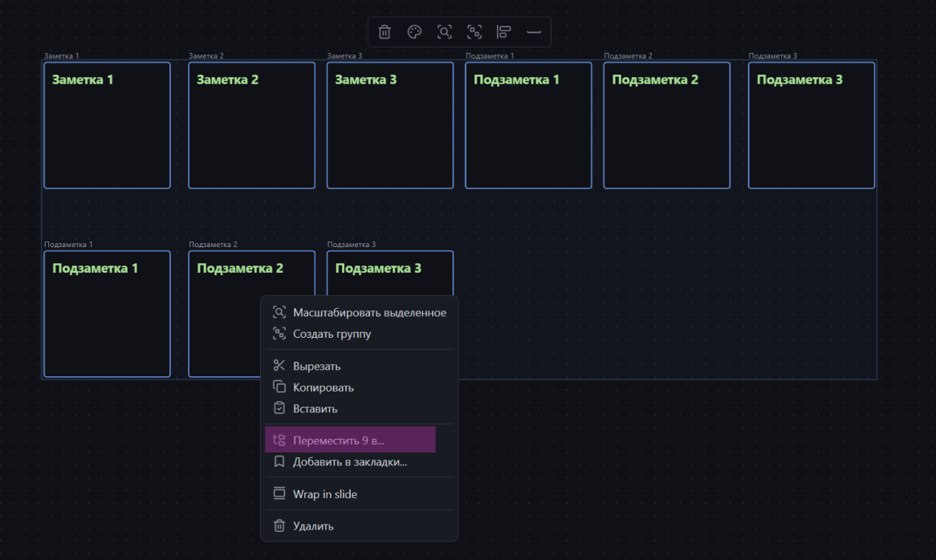Click the 'Заметка 2' card on the canvas
The width and height of the screenshot is (936, 560).
[251, 125]
